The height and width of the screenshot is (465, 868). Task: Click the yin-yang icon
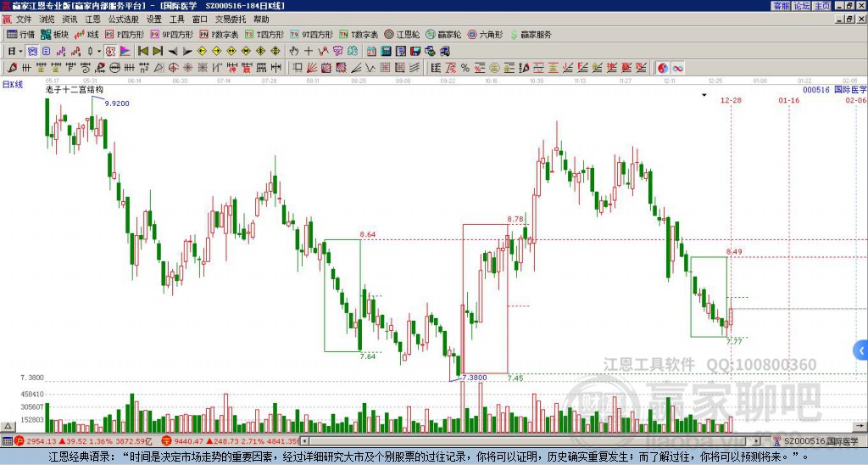tap(663, 68)
